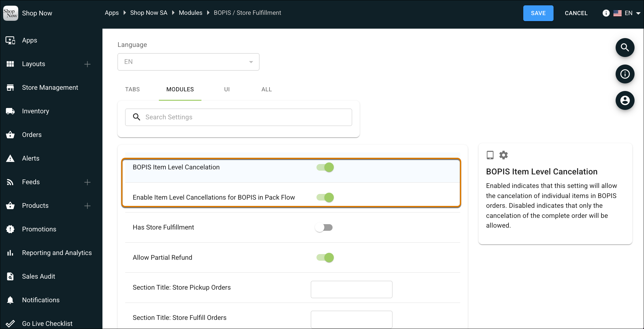Expand the Feeds plus sign

click(88, 182)
